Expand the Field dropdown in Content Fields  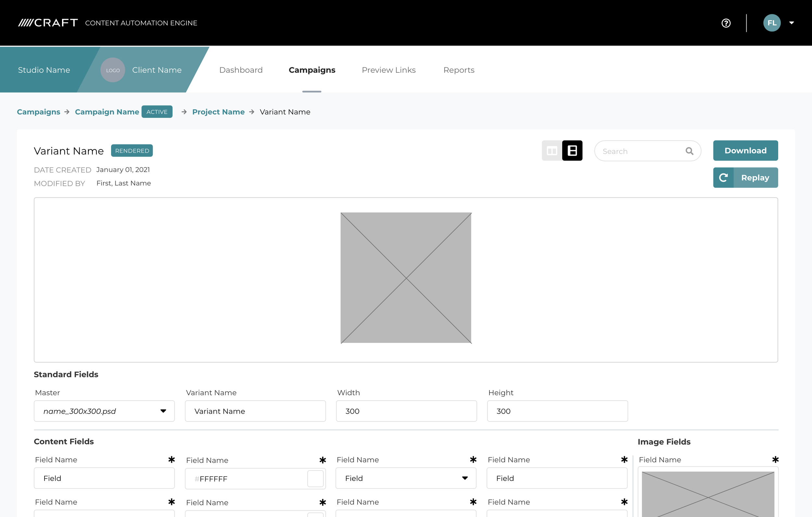coord(465,478)
